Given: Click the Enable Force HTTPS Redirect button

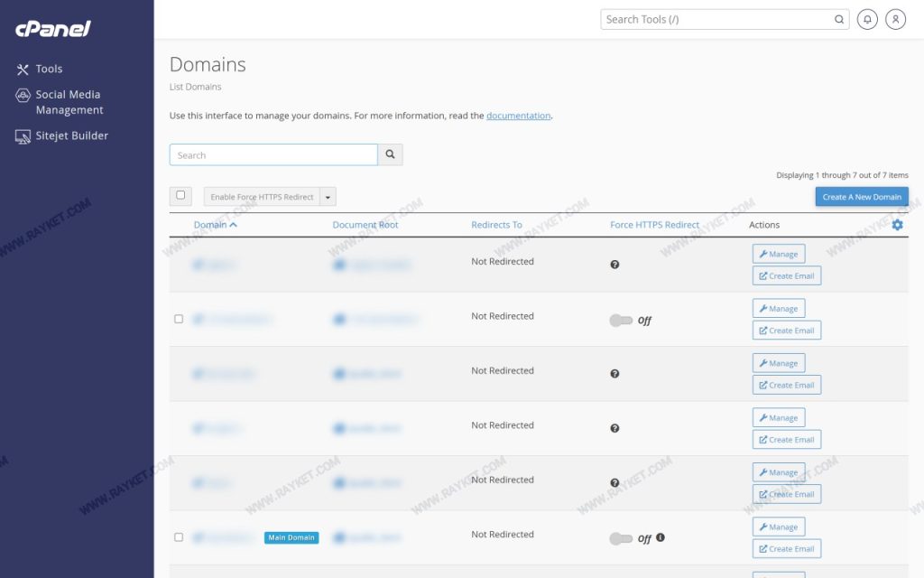Looking at the screenshot, I should coord(263,197).
